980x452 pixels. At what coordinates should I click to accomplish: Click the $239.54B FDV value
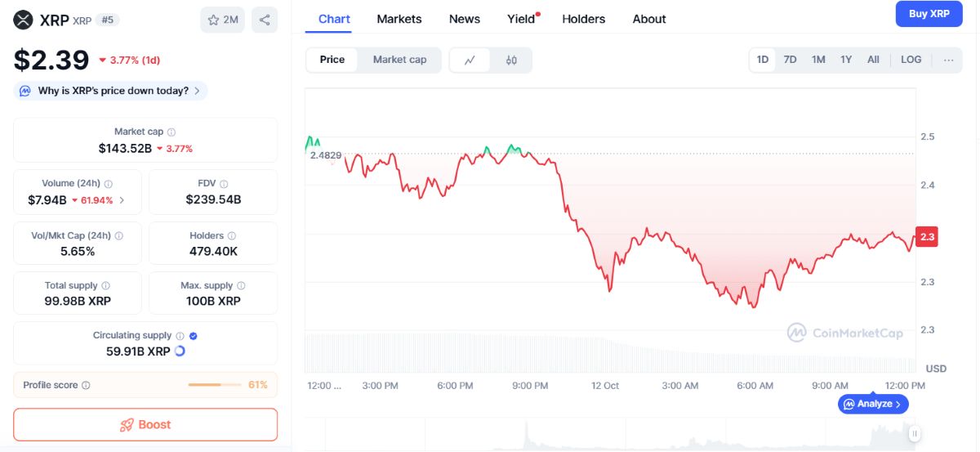click(213, 199)
